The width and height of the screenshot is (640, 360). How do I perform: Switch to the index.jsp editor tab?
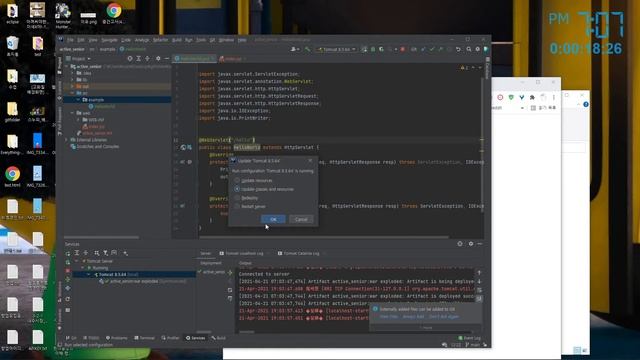tap(232, 59)
